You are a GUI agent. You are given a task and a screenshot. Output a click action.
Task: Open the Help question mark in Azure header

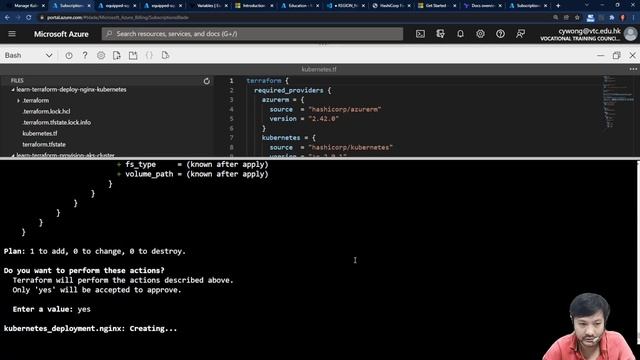500,34
